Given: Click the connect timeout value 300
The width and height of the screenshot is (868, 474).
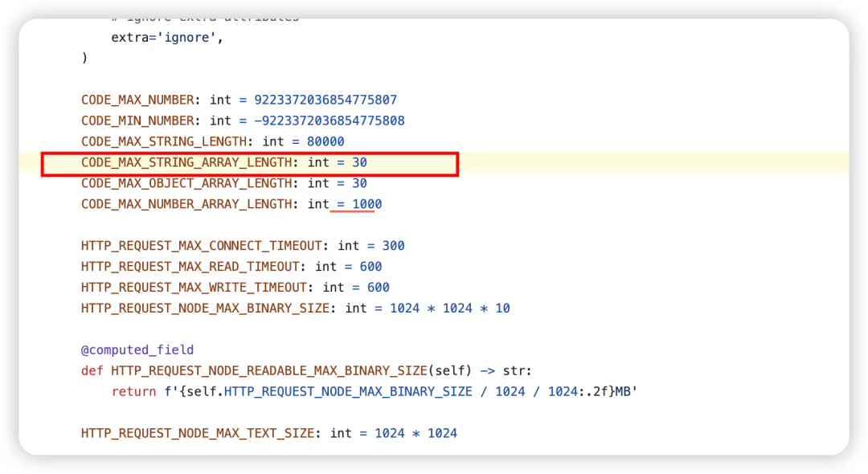Looking at the screenshot, I should click(x=394, y=246).
